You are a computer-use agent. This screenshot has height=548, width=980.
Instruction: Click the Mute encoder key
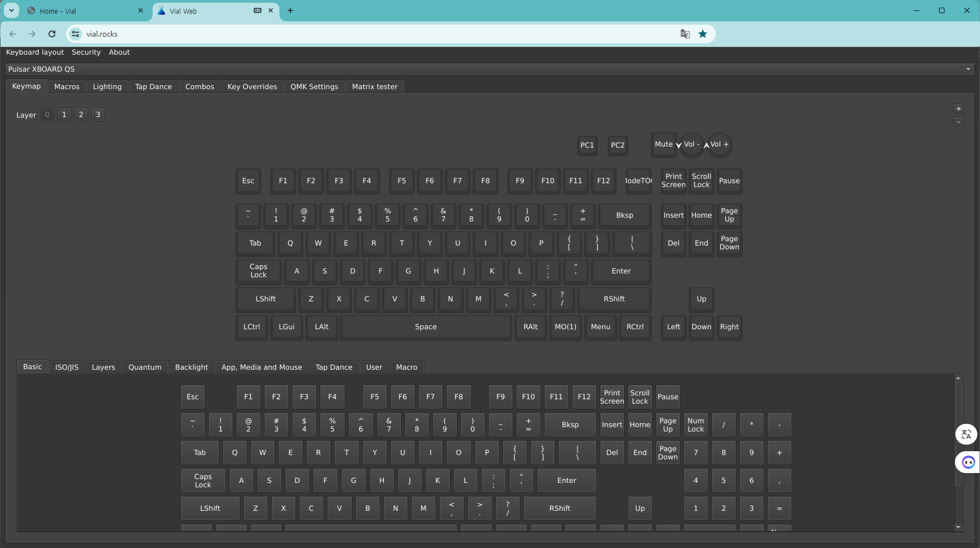click(663, 144)
